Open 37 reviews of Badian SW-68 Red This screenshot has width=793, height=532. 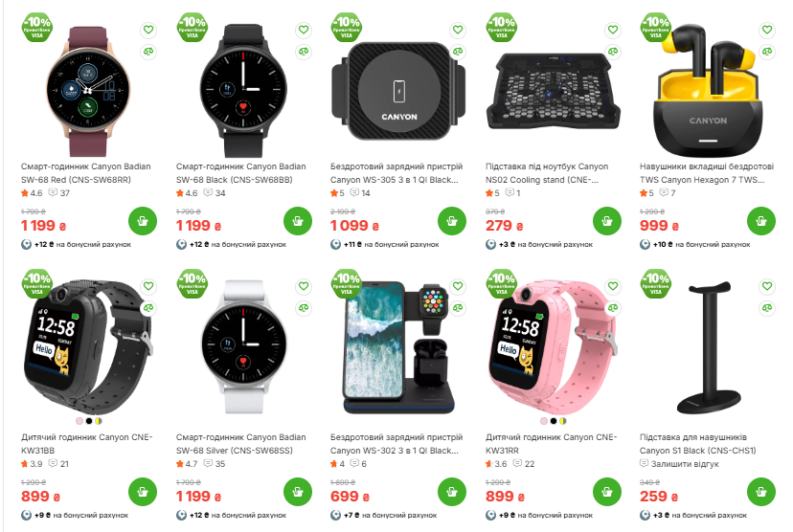[x=59, y=193]
